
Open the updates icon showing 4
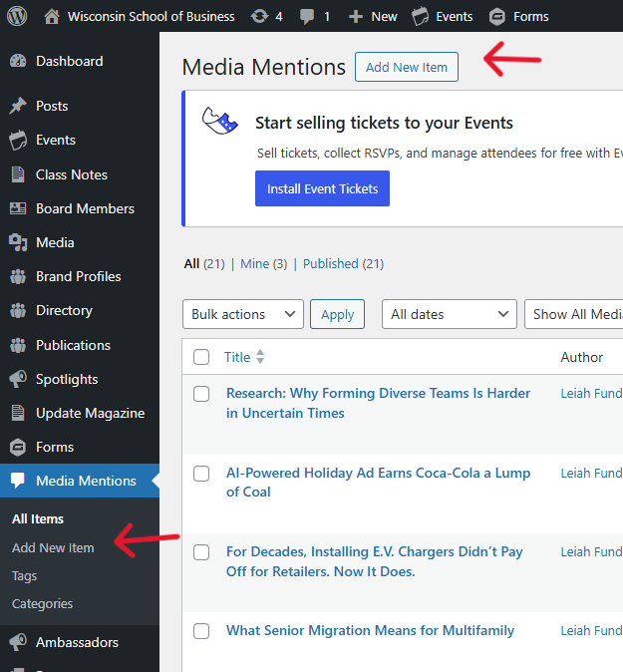pos(259,16)
